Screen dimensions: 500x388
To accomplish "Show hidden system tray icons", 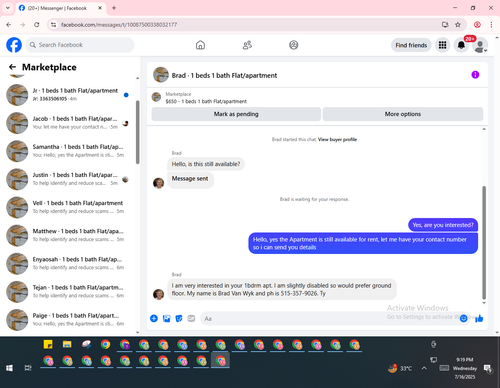I will point(424,368).
